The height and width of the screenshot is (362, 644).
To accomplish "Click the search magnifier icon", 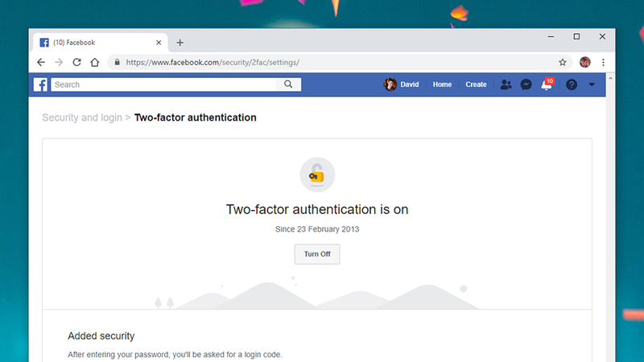I will pos(288,84).
